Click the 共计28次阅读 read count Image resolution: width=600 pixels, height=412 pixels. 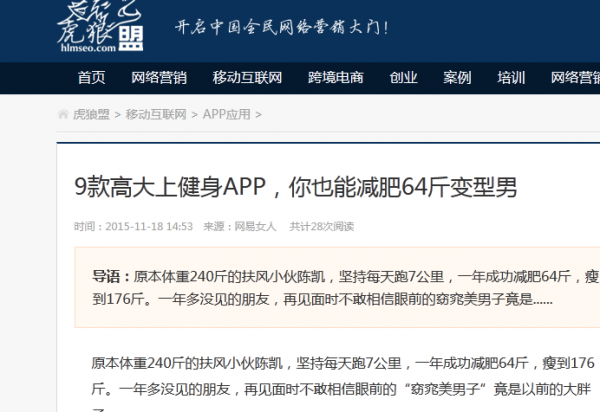click(321, 226)
